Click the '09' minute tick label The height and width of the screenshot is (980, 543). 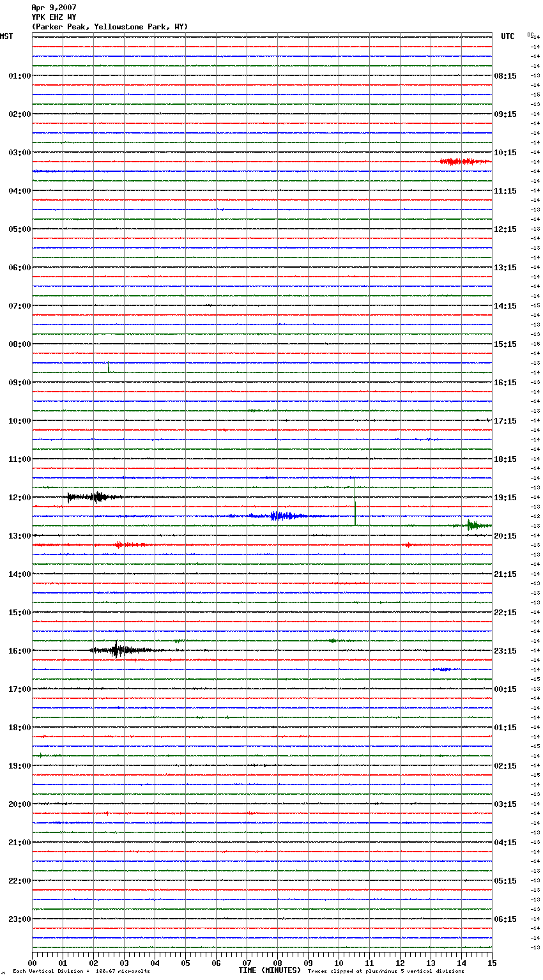coord(309,963)
